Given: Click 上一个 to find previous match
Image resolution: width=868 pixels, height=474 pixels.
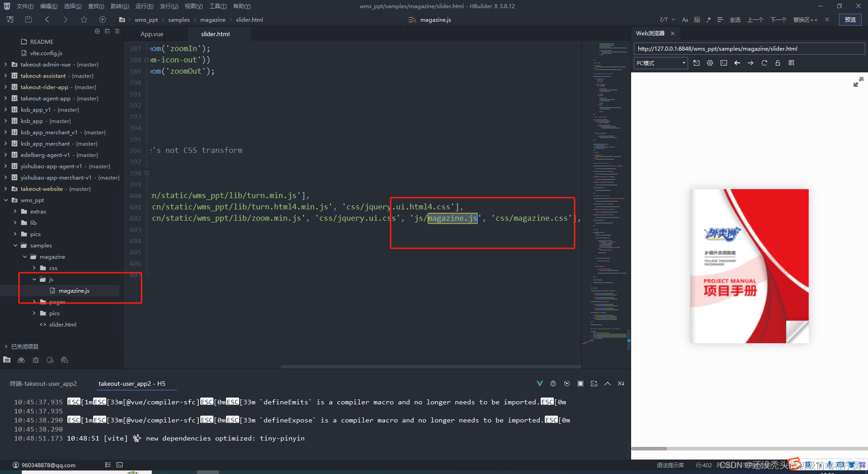Looking at the screenshot, I should [755, 19].
